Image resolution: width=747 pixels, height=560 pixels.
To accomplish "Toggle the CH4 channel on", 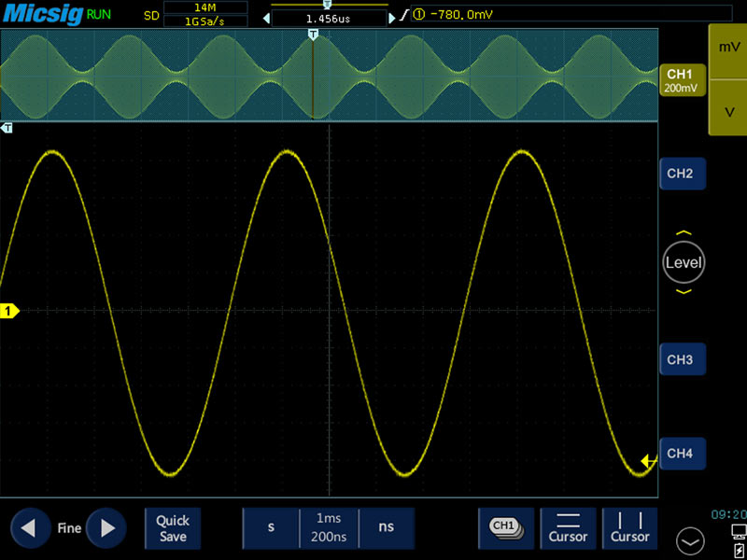I will pos(682,454).
